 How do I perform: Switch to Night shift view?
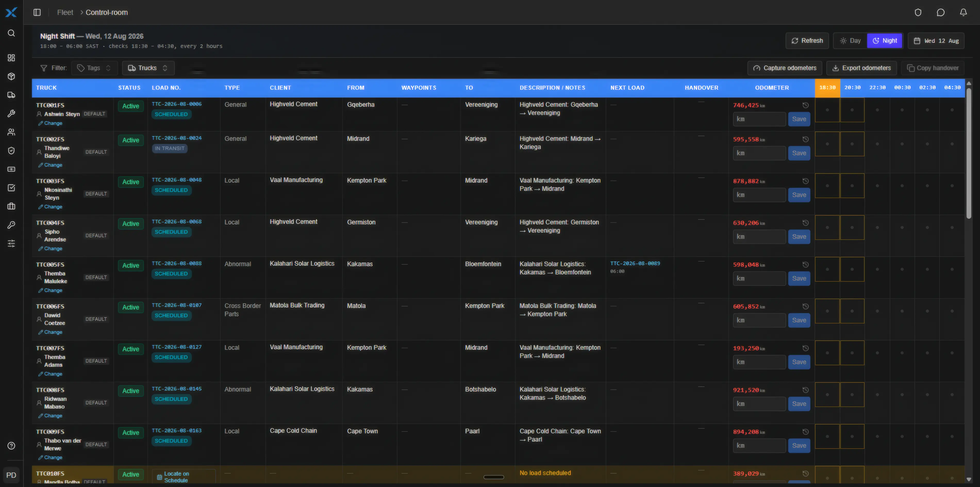885,41
